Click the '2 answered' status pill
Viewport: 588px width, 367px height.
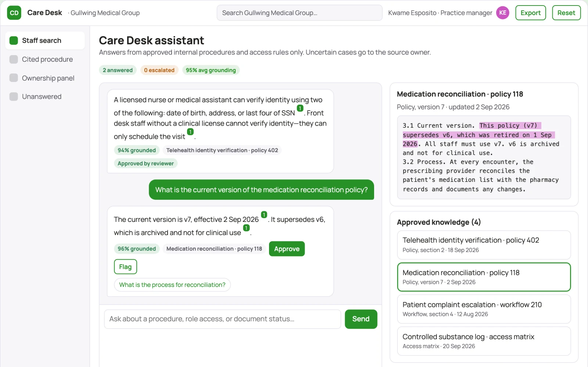coord(118,70)
